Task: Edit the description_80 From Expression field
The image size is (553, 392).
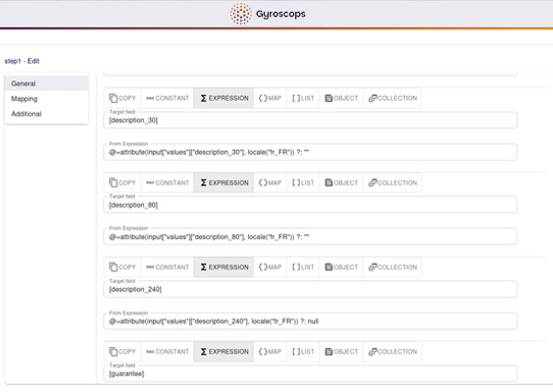Action: pos(311,236)
